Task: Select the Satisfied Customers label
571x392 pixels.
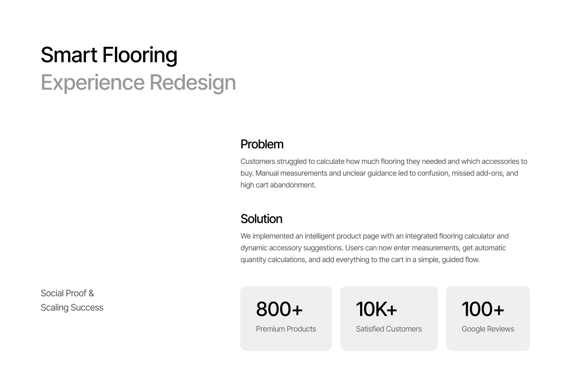Action: [x=389, y=329]
